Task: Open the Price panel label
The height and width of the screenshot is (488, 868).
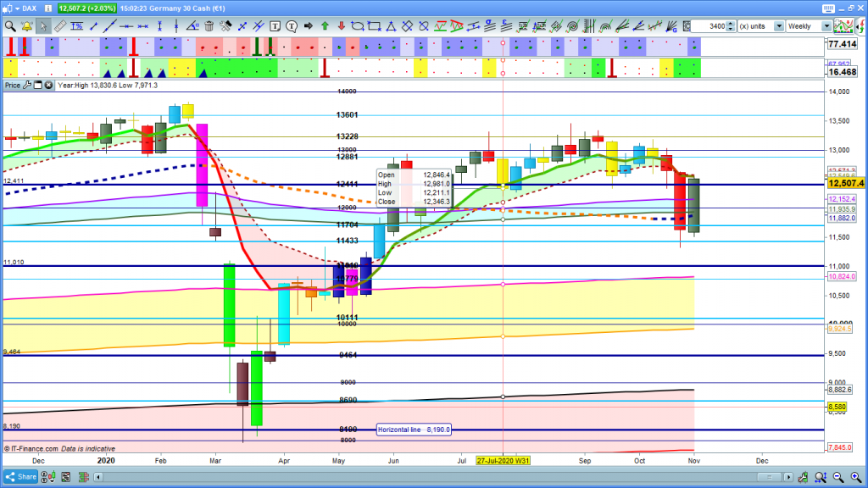Action: point(12,85)
